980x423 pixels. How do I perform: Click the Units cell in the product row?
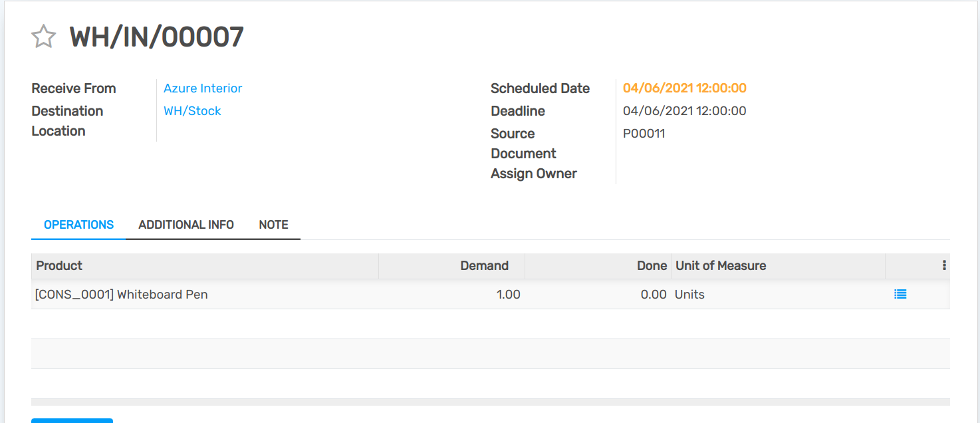[x=689, y=295]
